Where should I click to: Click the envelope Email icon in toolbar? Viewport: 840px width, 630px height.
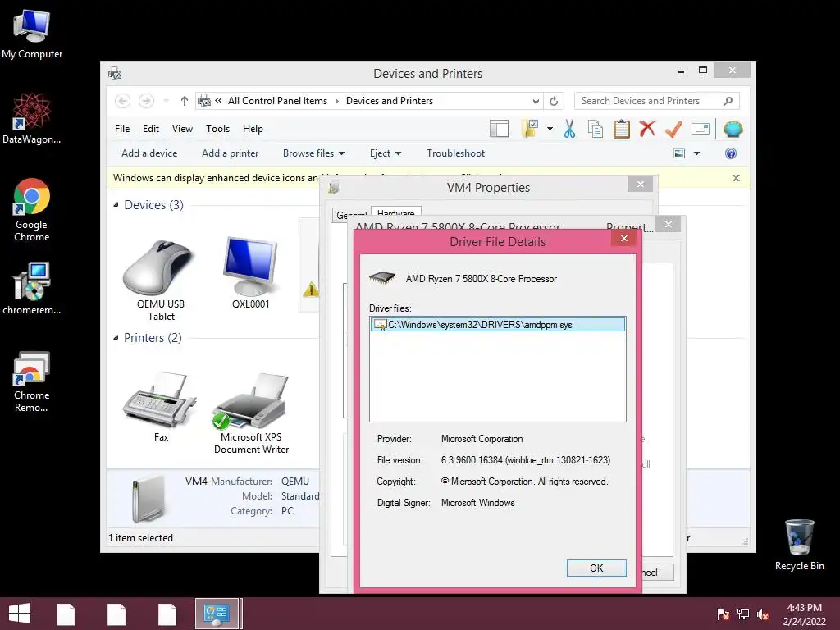[701, 129]
